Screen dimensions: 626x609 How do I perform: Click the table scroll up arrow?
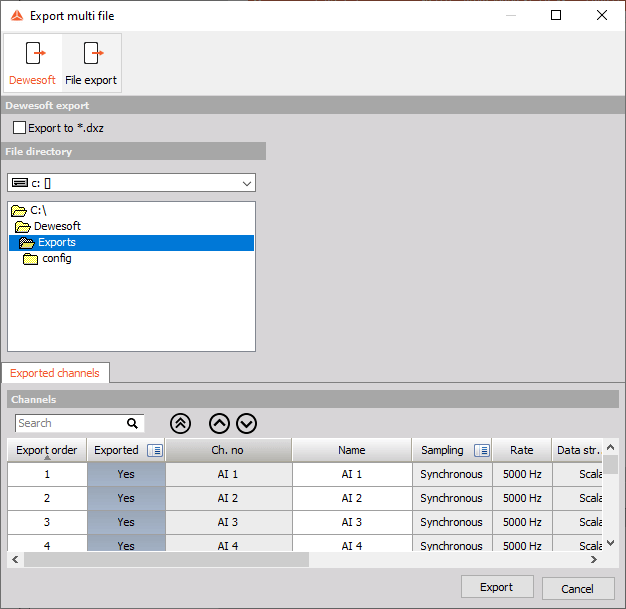(610, 447)
